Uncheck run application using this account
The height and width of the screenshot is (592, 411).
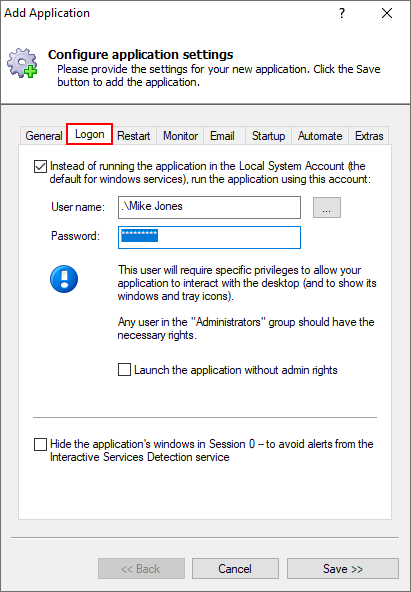(x=40, y=166)
